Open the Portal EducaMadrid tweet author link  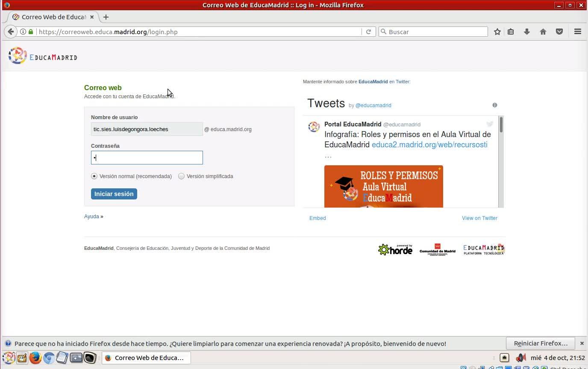pyautogui.click(x=353, y=124)
